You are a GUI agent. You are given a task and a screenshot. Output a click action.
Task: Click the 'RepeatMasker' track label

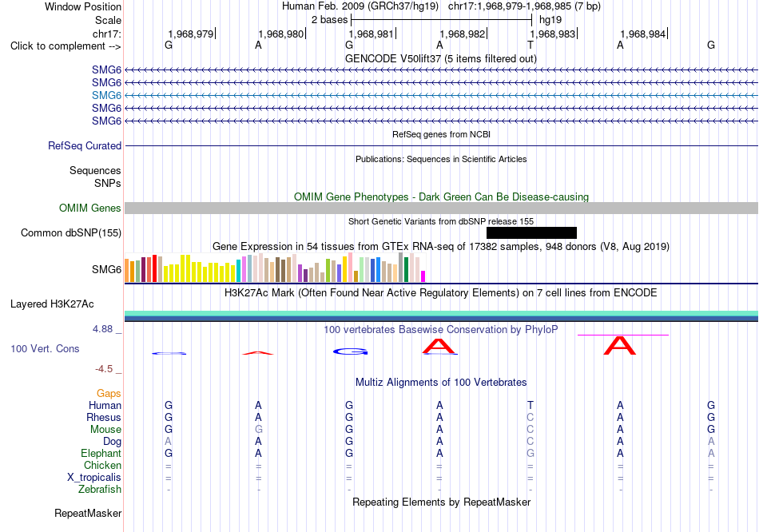point(88,513)
